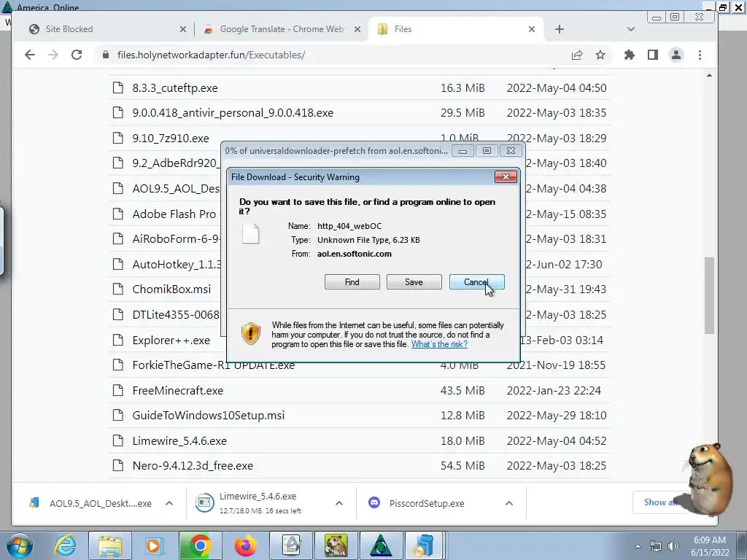Click the size 43.5 MiB cell
The image size is (747, 560).
tap(462, 391)
